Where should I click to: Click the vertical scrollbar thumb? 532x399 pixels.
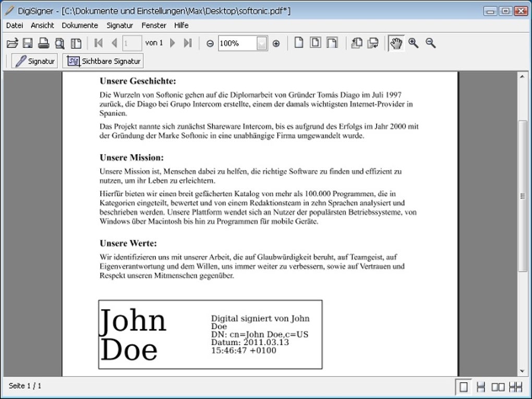[523, 196]
